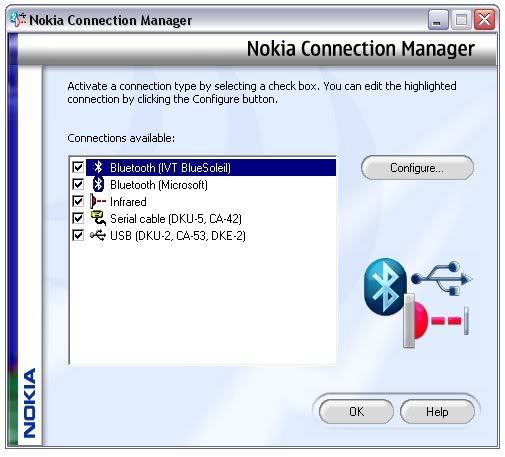Image resolution: width=505 pixels, height=457 pixels.
Task: Confirm with the OK button
Action: click(356, 412)
